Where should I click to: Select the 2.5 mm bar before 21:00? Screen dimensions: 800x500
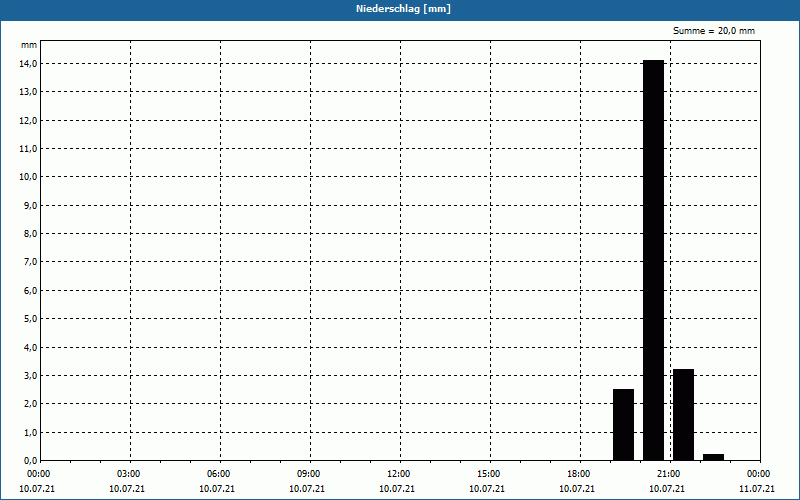pyautogui.click(x=623, y=425)
